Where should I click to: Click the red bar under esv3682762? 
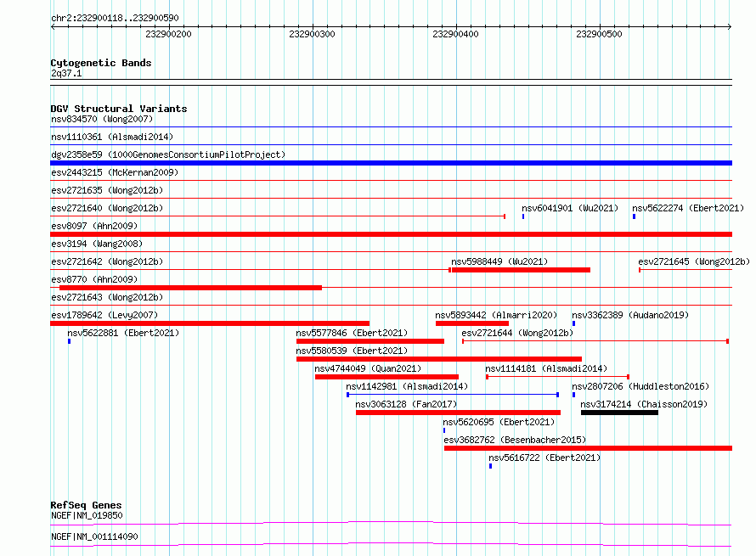click(588, 448)
